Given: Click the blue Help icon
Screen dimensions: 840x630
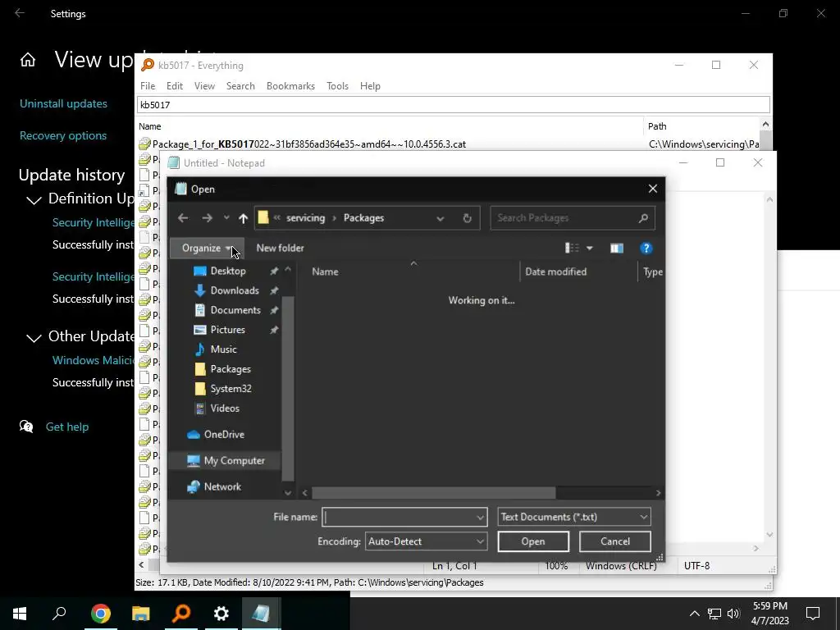Looking at the screenshot, I should point(646,248).
